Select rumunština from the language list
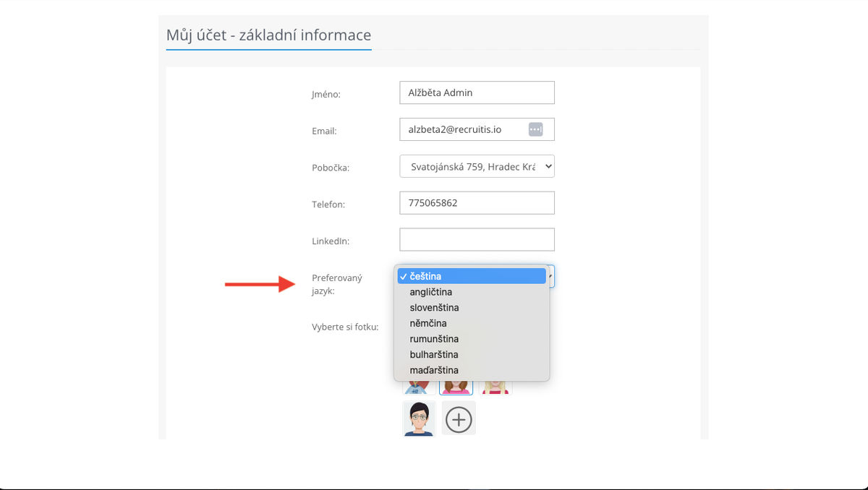The width and height of the screenshot is (868, 490). click(472, 339)
